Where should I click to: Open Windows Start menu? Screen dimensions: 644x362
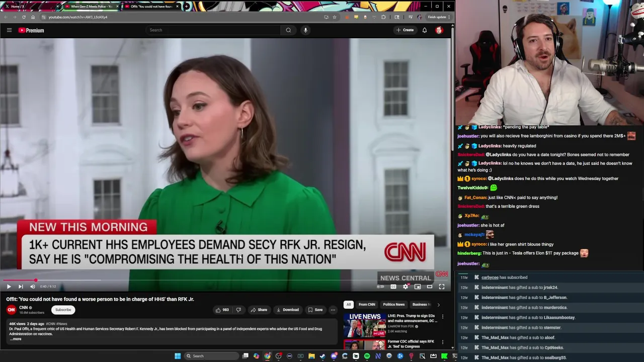tap(178, 356)
